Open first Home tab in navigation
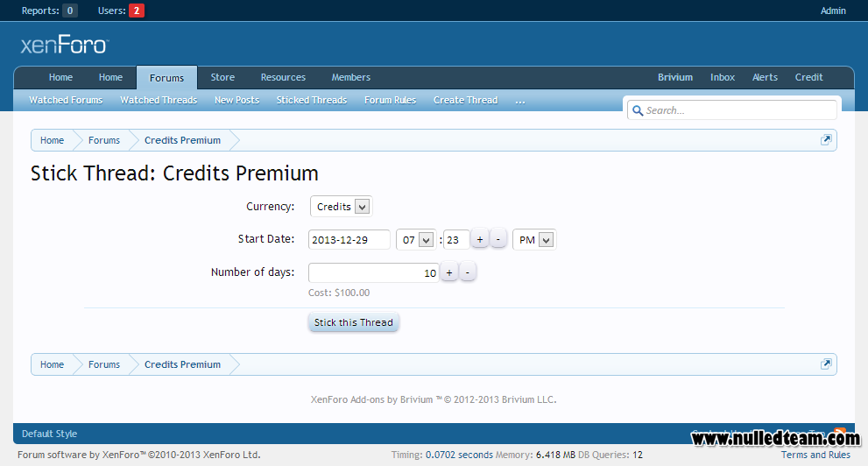The width and height of the screenshot is (868, 466). pos(60,77)
